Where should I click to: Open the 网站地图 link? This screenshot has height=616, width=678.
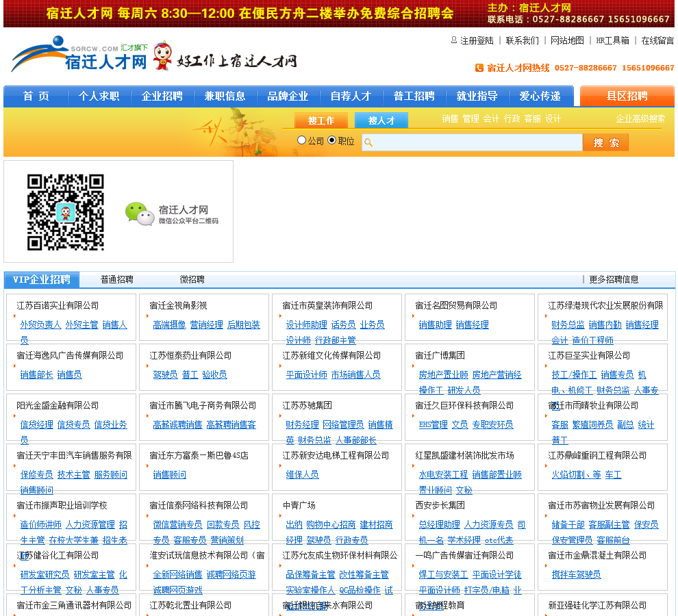click(567, 40)
